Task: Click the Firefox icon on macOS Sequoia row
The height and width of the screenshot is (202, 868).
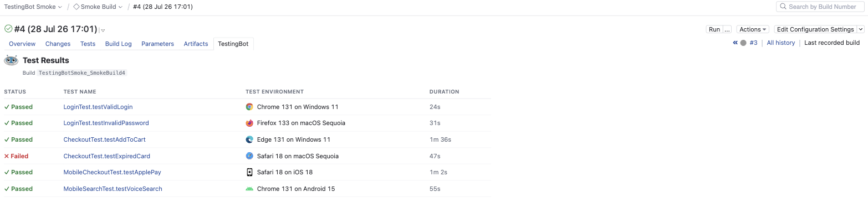Action: 249,123
